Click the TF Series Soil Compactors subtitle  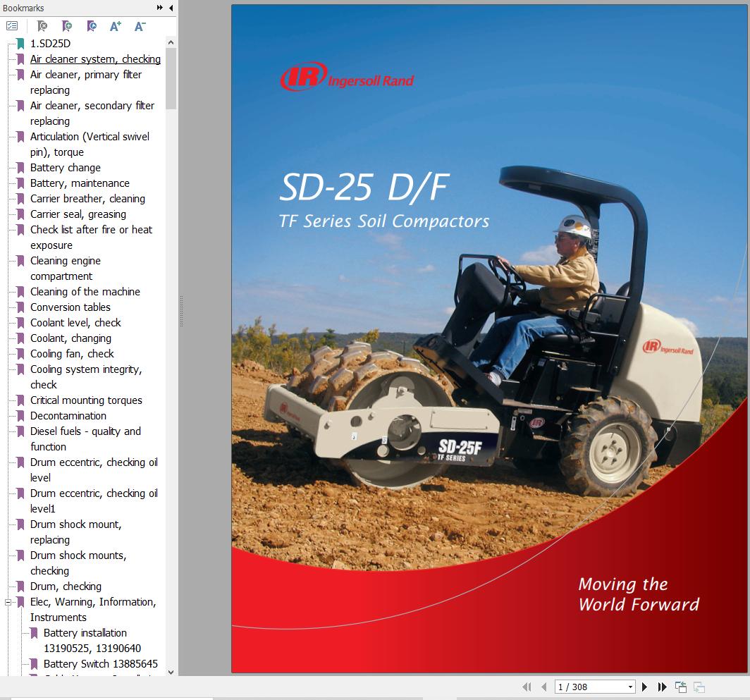(x=384, y=221)
